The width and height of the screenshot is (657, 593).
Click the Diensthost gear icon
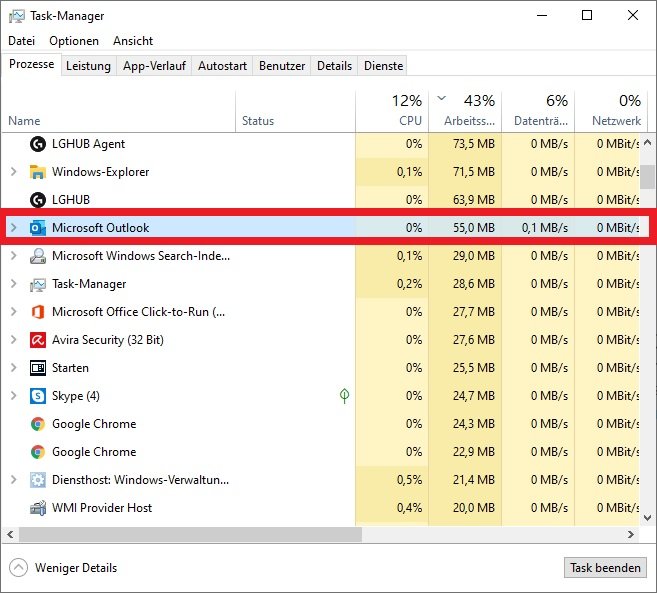(38, 480)
